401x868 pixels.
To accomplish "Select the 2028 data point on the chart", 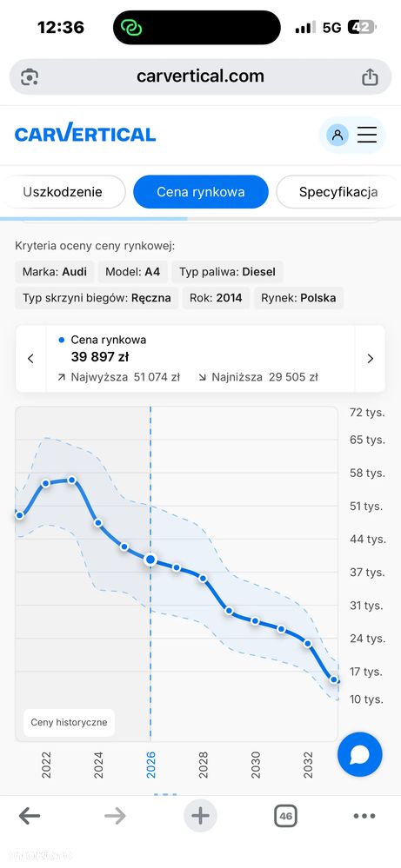I will (203, 579).
